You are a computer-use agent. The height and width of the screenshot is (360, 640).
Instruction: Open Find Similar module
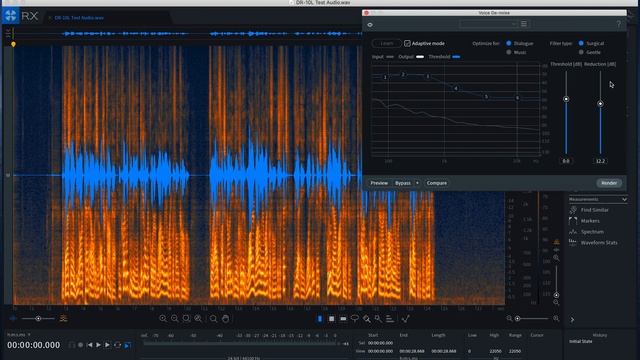(x=594, y=210)
